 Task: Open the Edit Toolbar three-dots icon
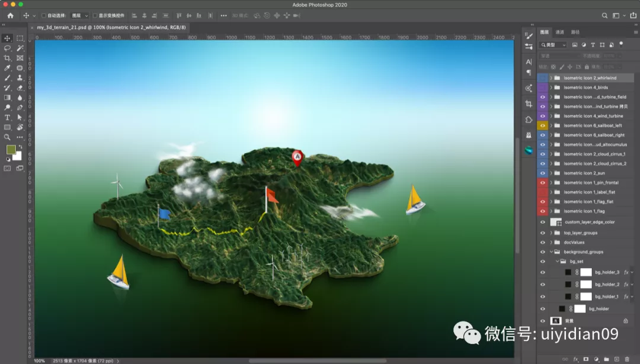coord(20,137)
